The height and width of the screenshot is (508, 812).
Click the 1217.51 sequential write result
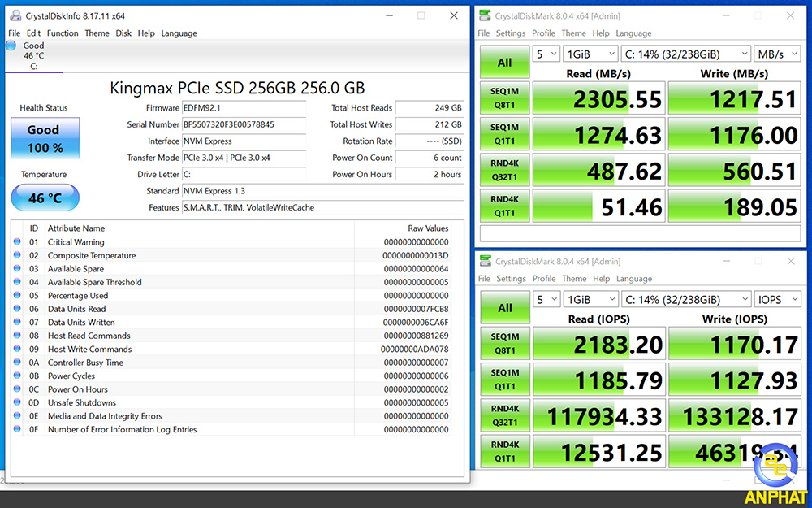[734, 98]
